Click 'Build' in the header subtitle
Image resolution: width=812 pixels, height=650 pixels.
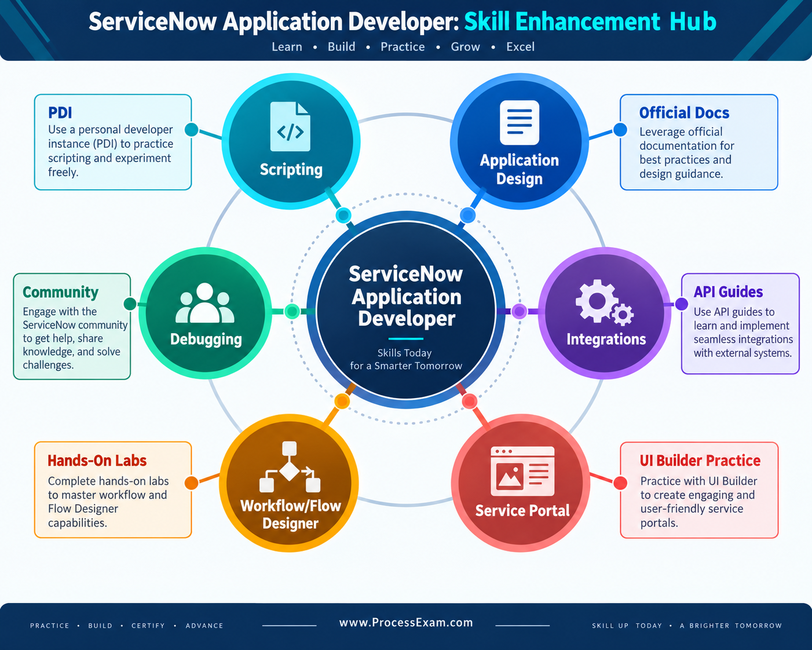341,47
